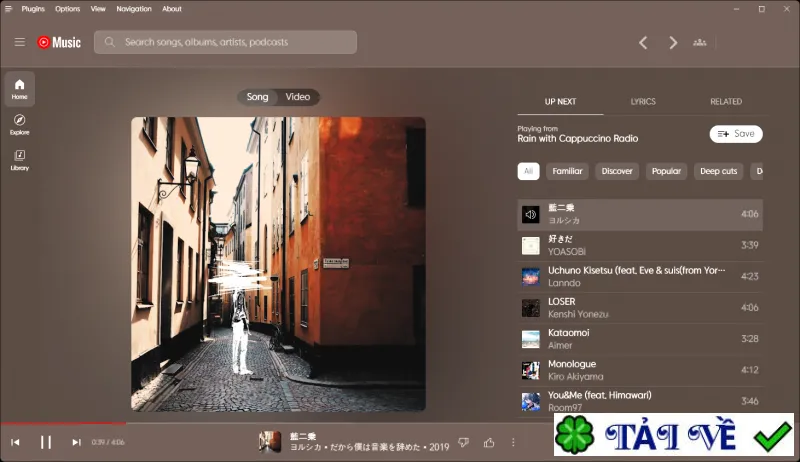
Task: Select the Discover filter chip
Action: coord(617,171)
